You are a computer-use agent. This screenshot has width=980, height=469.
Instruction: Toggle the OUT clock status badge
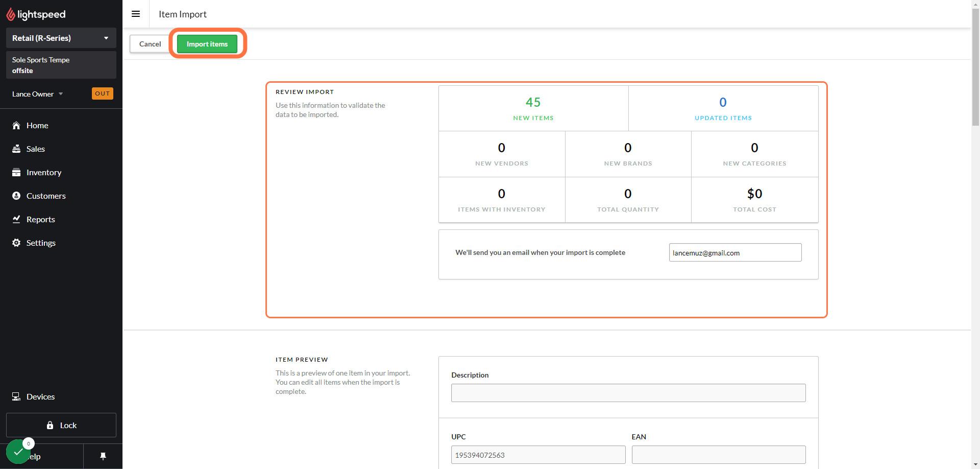point(103,93)
